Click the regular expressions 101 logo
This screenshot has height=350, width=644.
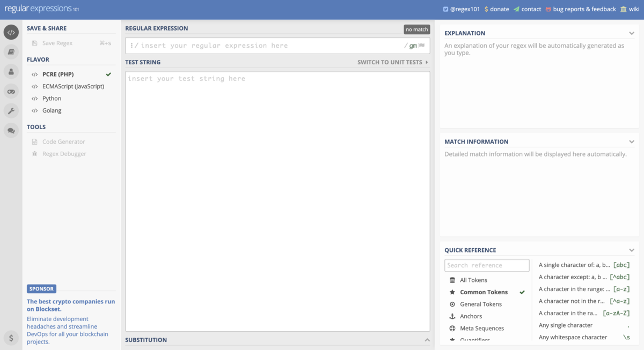[42, 9]
